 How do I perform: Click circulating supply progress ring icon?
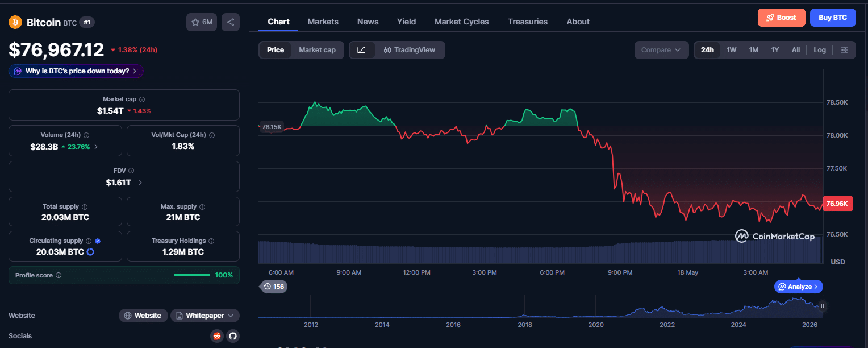pos(90,252)
